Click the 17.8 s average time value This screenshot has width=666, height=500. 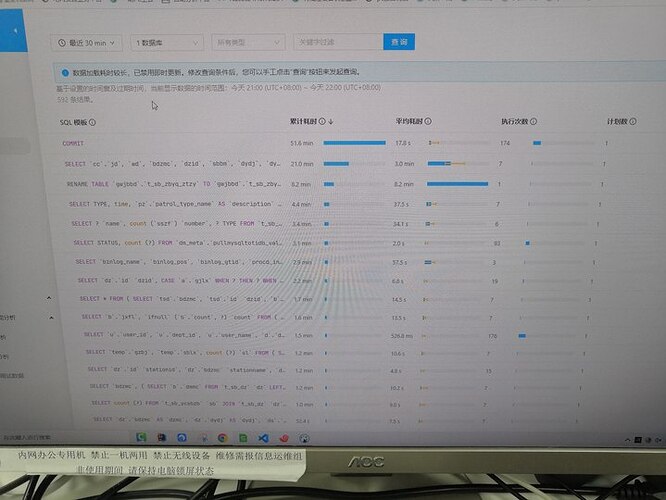point(403,143)
